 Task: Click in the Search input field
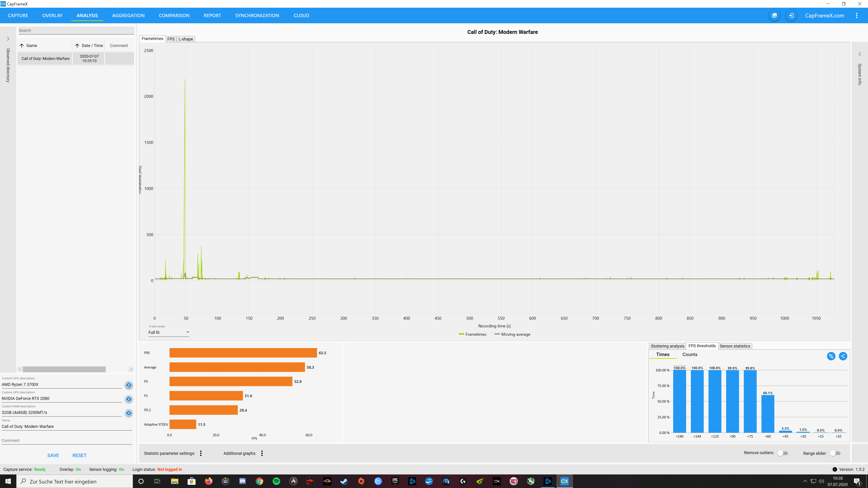tap(76, 30)
